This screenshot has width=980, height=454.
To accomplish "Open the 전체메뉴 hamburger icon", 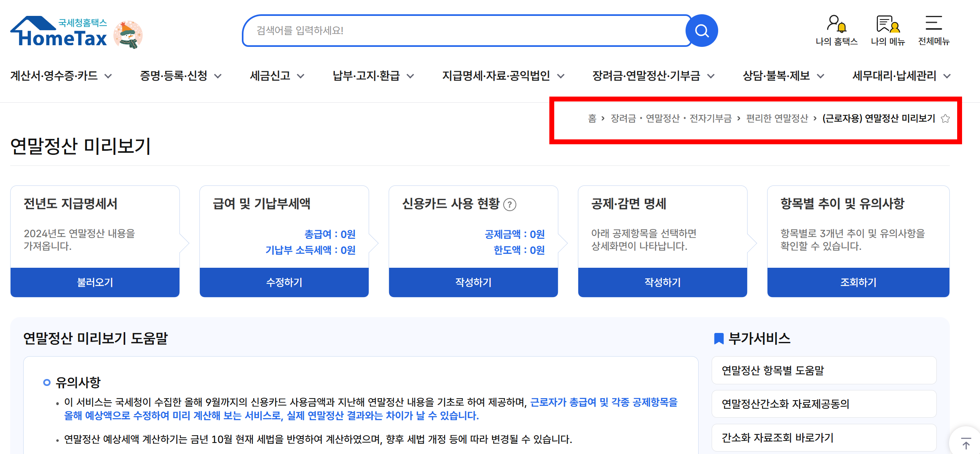I will pos(933,25).
